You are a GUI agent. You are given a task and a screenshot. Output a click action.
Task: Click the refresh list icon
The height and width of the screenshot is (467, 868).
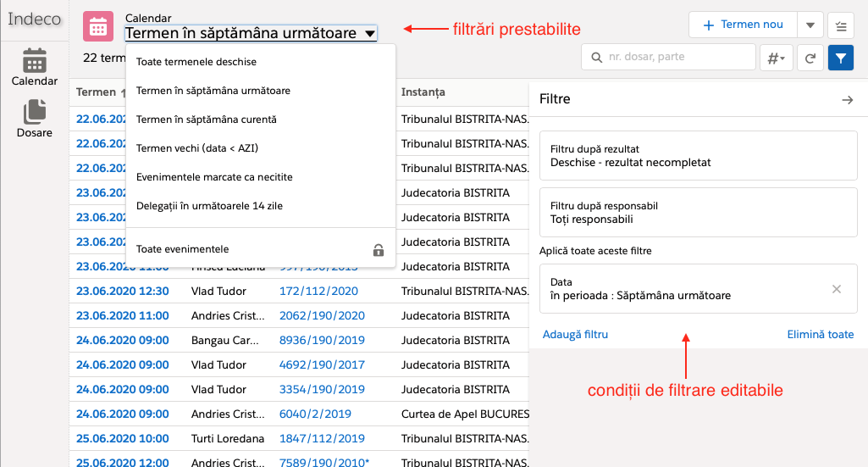(x=810, y=58)
